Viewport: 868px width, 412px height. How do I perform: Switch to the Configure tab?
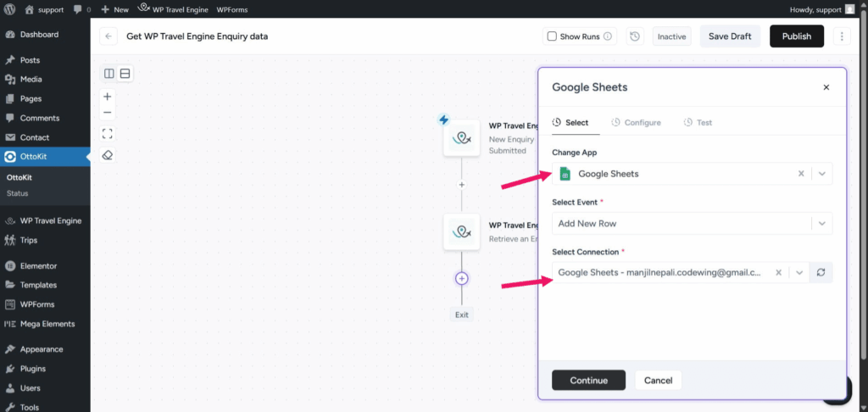(636, 122)
